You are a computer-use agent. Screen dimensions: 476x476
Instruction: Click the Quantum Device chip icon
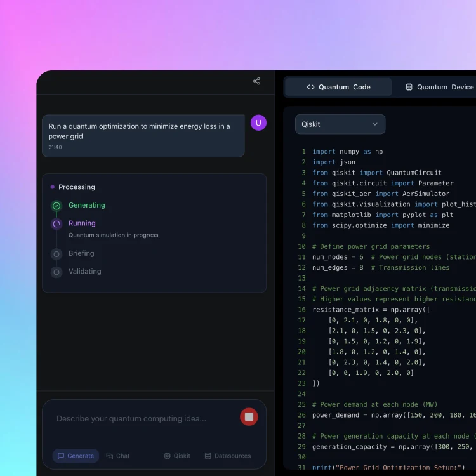[x=409, y=87]
